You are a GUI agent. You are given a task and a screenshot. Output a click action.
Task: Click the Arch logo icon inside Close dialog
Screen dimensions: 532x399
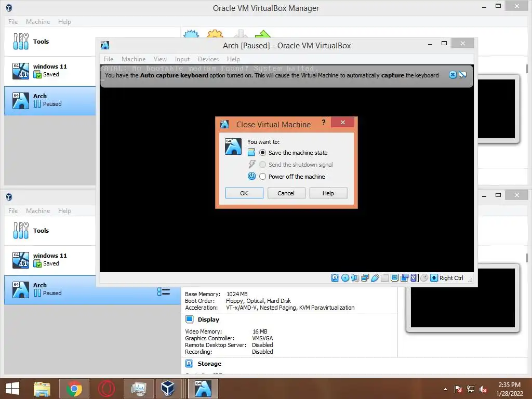pos(233,146)
